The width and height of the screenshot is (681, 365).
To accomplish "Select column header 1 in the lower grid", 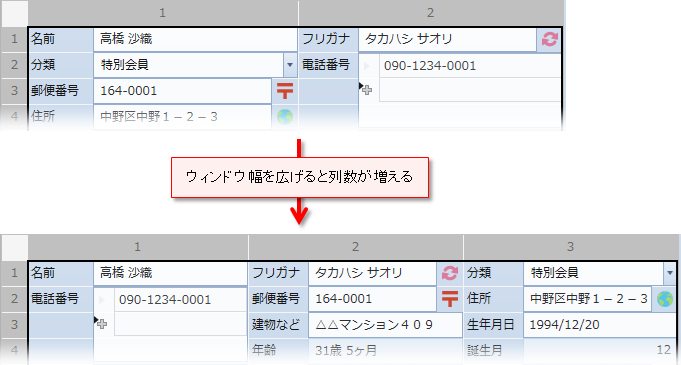I will click(x=138, y=247).
